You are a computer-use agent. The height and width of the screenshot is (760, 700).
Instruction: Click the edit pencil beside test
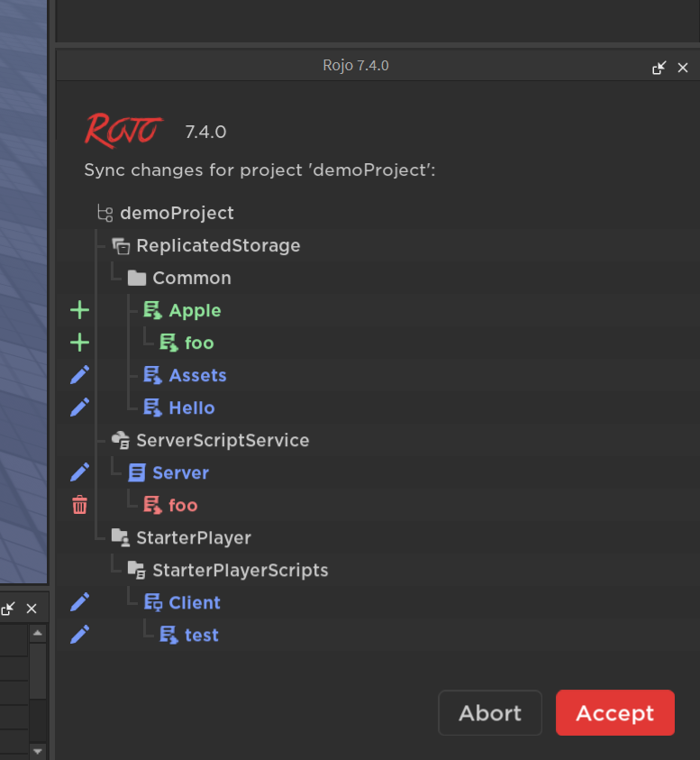pyautogui.click(x=79, y=635)
